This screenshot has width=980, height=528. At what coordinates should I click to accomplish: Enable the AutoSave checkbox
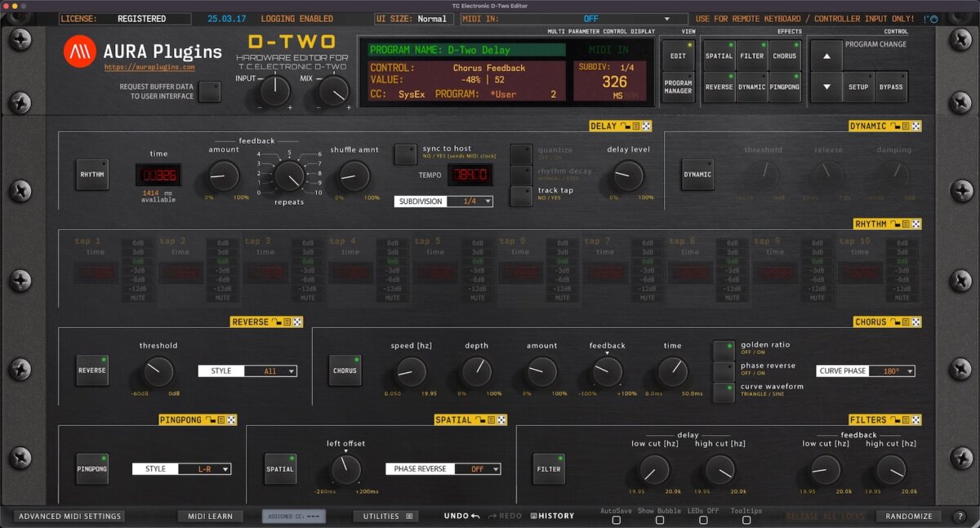click(x=615, y=520)
